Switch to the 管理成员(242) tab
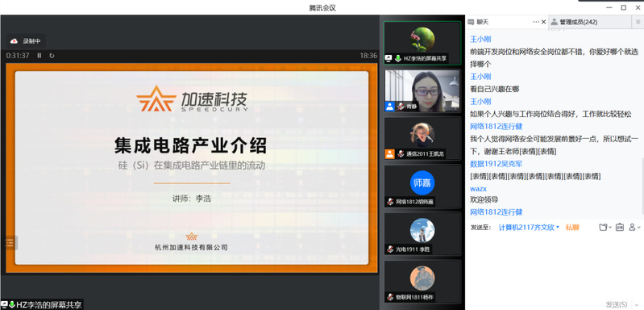Screen dimensions: 644x310 tap(574, 22)
